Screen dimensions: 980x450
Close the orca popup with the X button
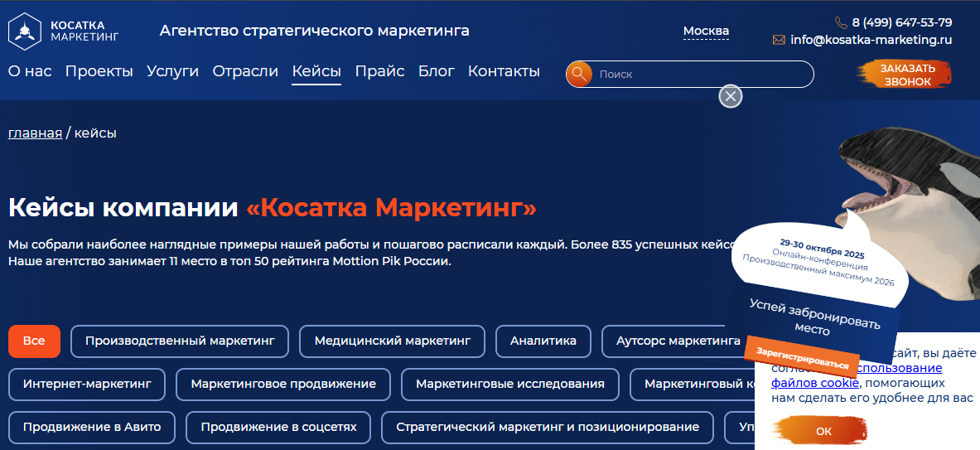[731, 96]
